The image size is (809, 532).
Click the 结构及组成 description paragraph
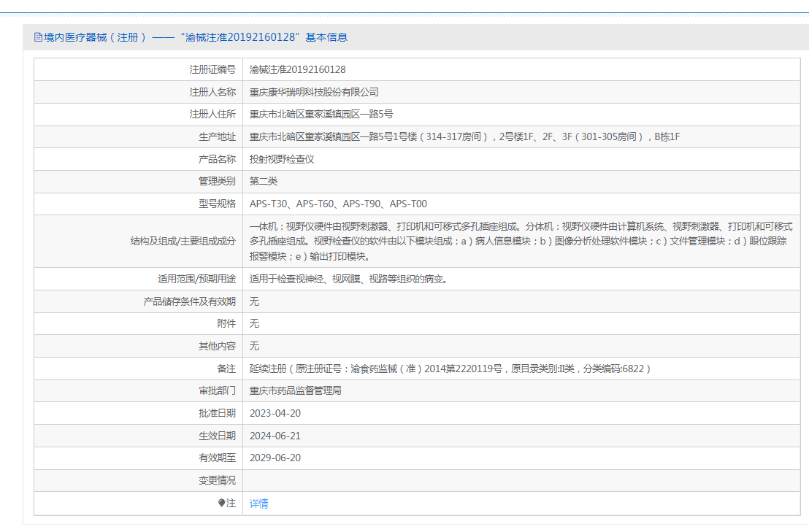pos(521,241)
